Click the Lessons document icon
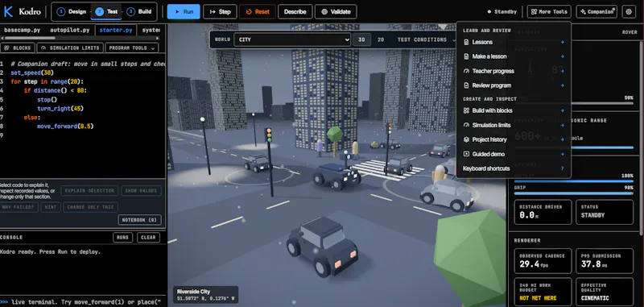The image size is (644, 307). 466,42
